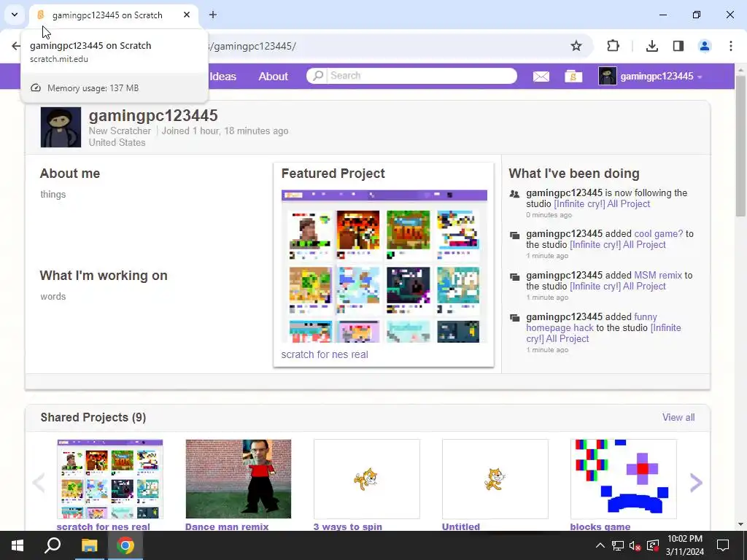Click the network tray icon
Image resolution: width=747 pixels, height=560 pixels.
point(618,545)
